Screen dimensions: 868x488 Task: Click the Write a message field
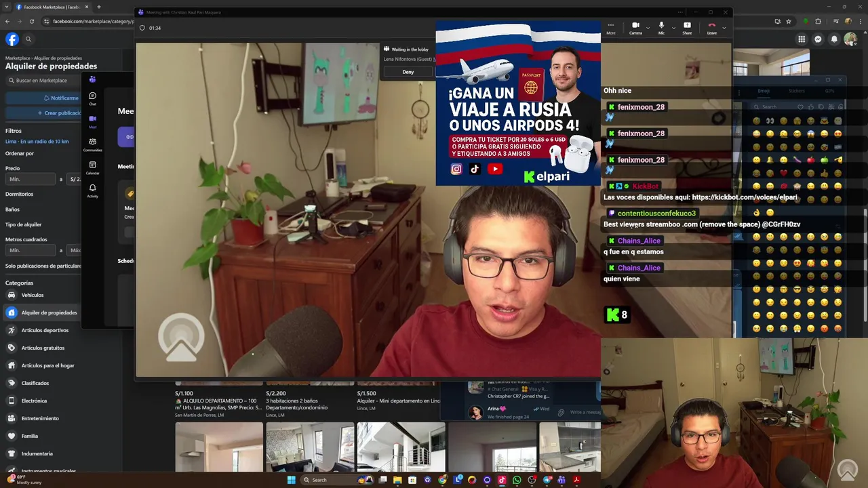[586, 412]
